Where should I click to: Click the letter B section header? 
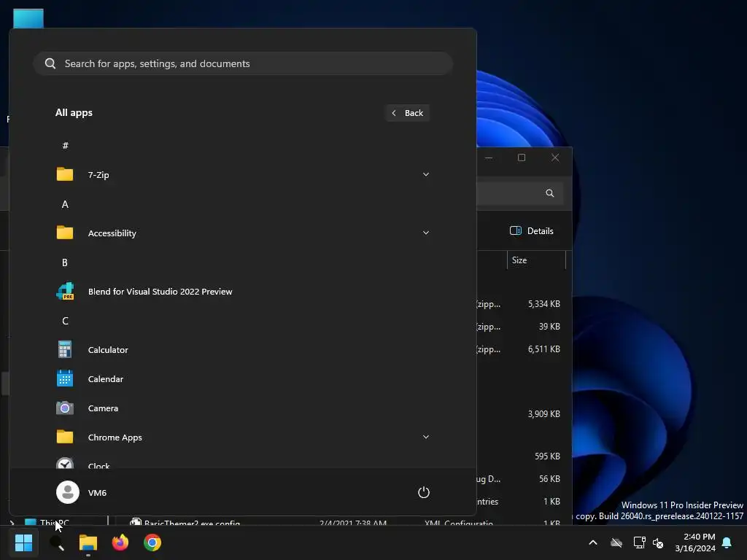coord(65,262)
